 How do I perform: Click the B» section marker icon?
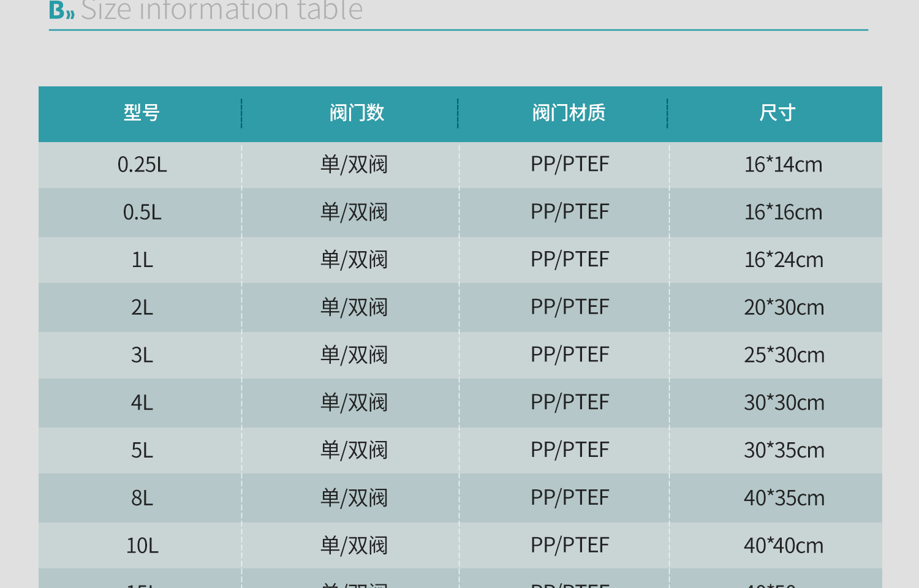[x=59, y=10]
